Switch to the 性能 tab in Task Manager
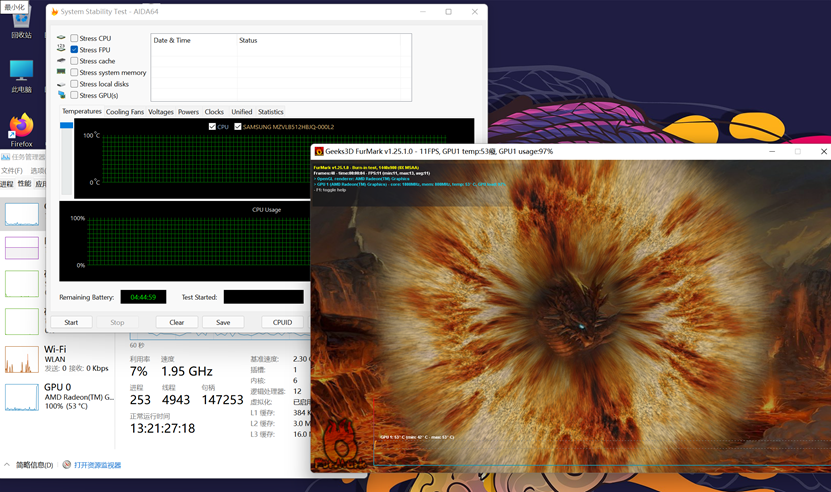Image resolution: width=831 pixels, height=492 pixels. click(x=24, y=183)
